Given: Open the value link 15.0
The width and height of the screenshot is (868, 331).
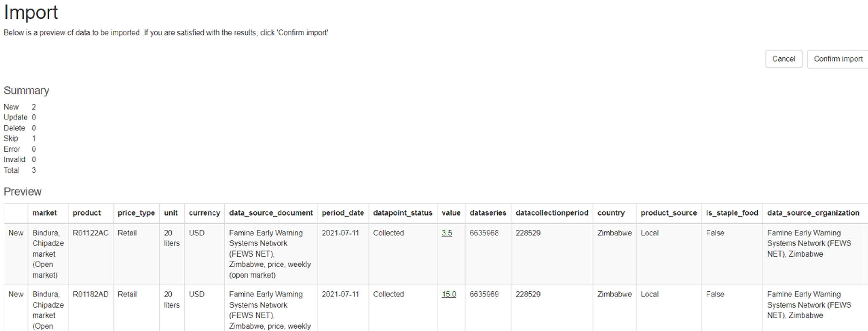Looking at the screenshot, I should (x=449, y=294).
